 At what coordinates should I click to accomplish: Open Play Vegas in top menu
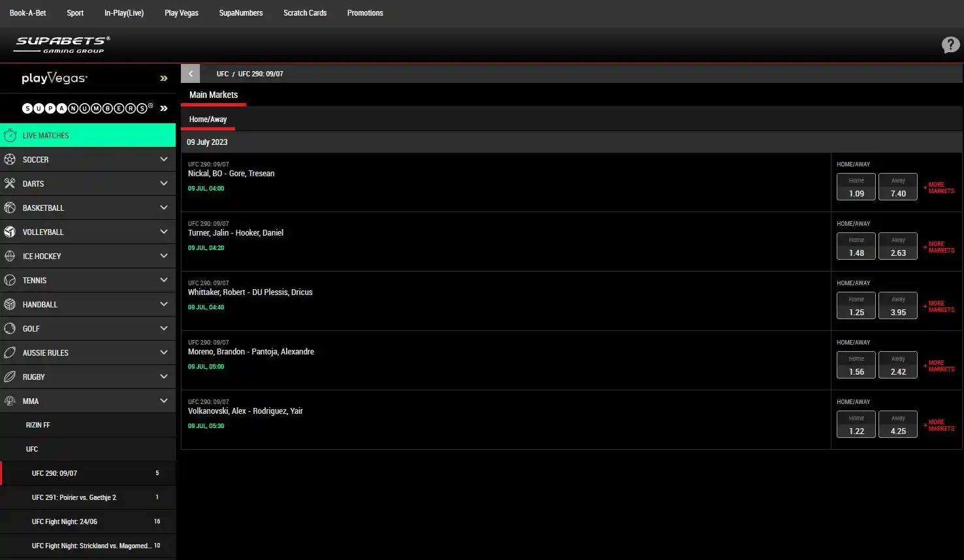[182, 13]
